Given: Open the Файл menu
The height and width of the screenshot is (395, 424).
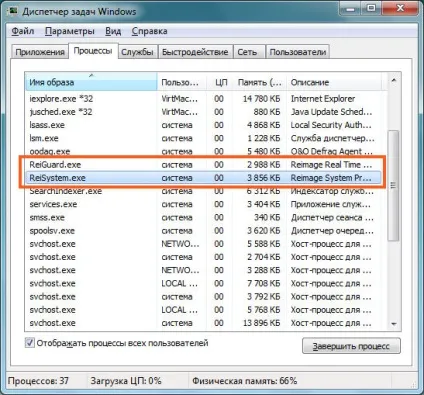Looking at the screenshot, I should pos(23,31).
